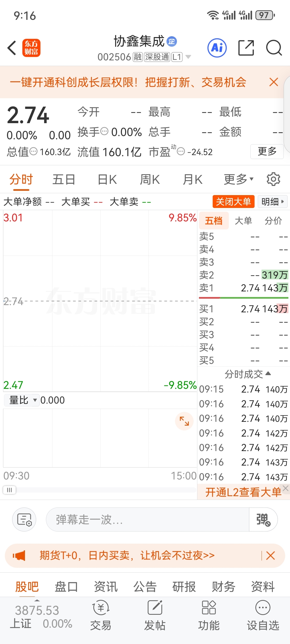
Task: Tap the blue enterprise badge beside 协鑫集成
Action: pos(172,41)
